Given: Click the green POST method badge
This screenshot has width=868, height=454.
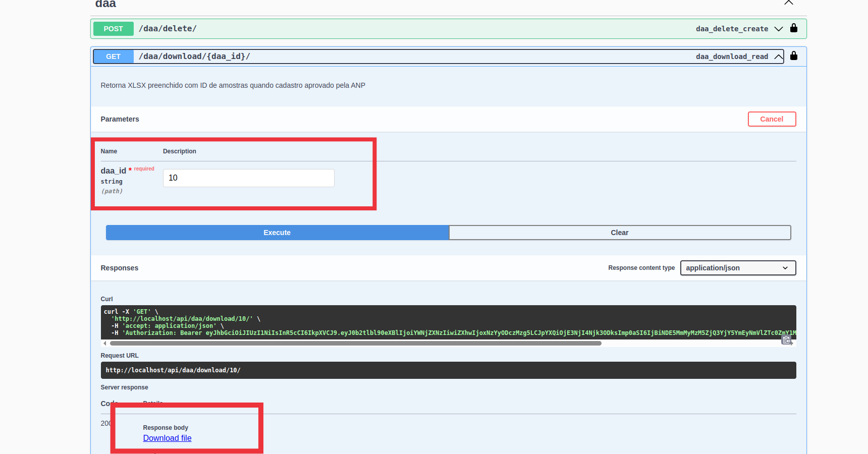Looking at the screenshot, I should [113, 29].
